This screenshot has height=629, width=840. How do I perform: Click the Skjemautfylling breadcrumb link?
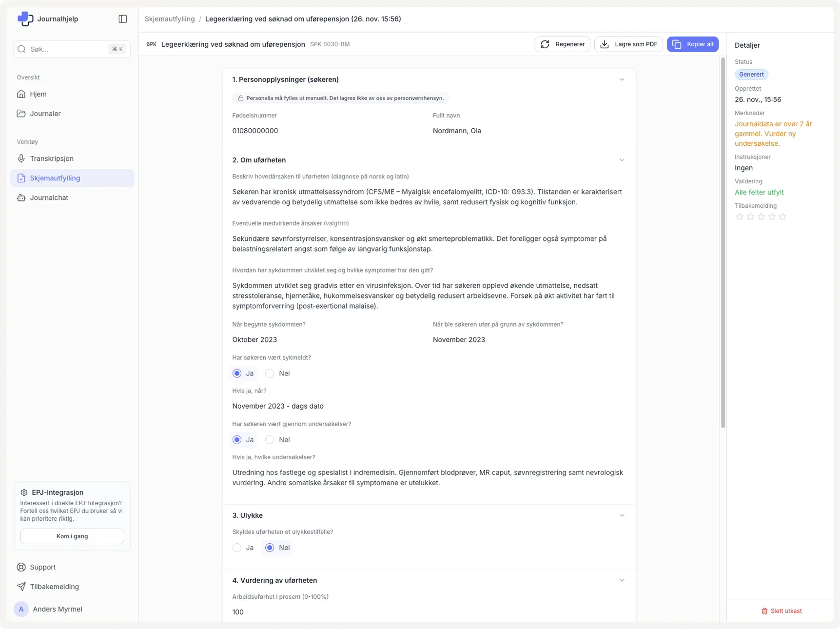coord(170,19)
